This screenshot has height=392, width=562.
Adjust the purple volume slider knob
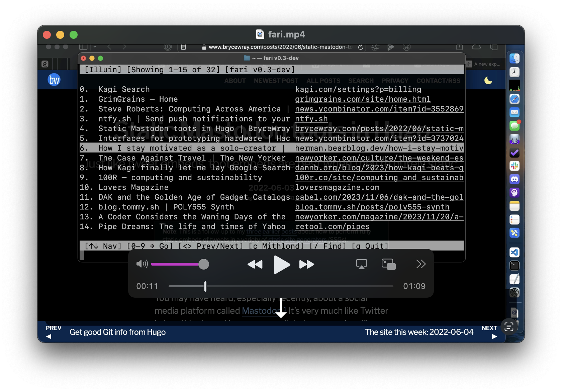(x=203, y=264)
